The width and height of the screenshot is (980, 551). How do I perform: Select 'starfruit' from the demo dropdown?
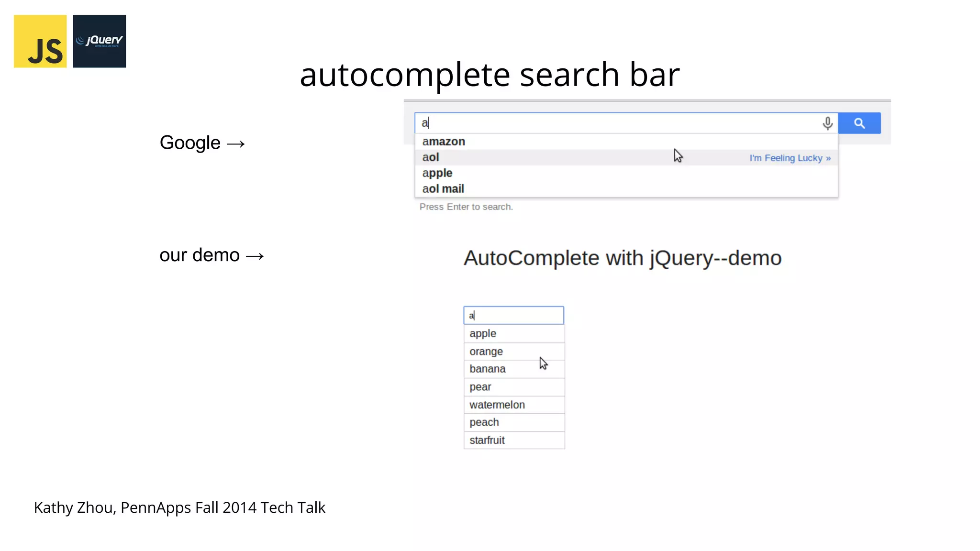click(514, 440)
